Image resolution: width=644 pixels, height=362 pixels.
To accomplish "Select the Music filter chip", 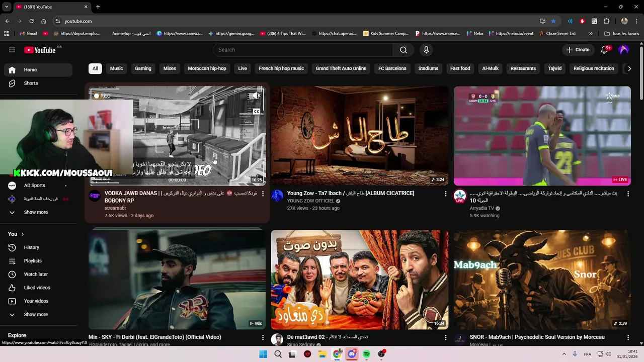I will (116, 68).
